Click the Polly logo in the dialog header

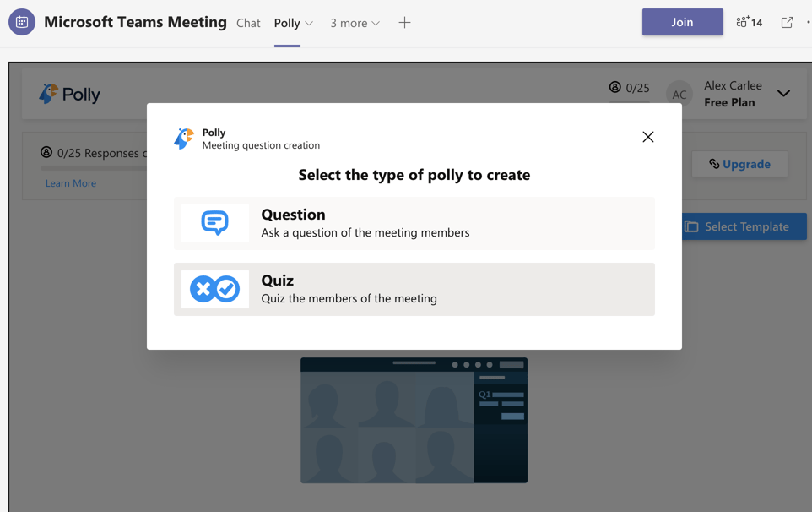184,137
